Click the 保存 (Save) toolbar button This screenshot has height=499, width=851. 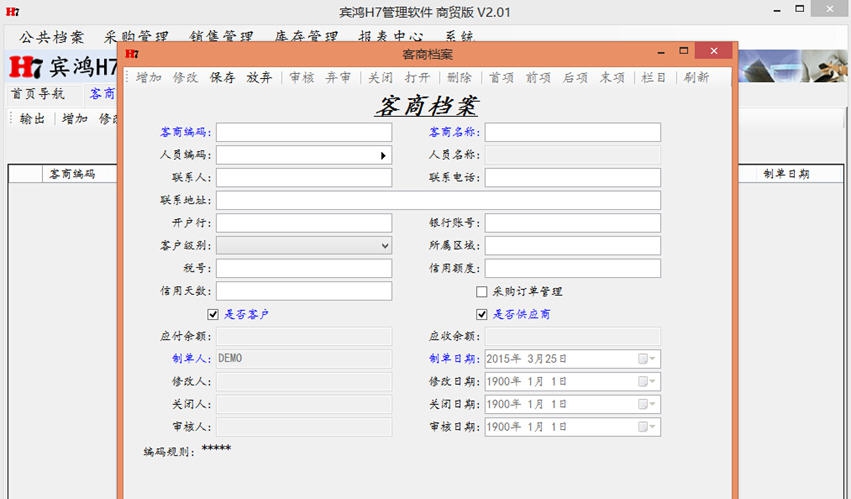223,78
